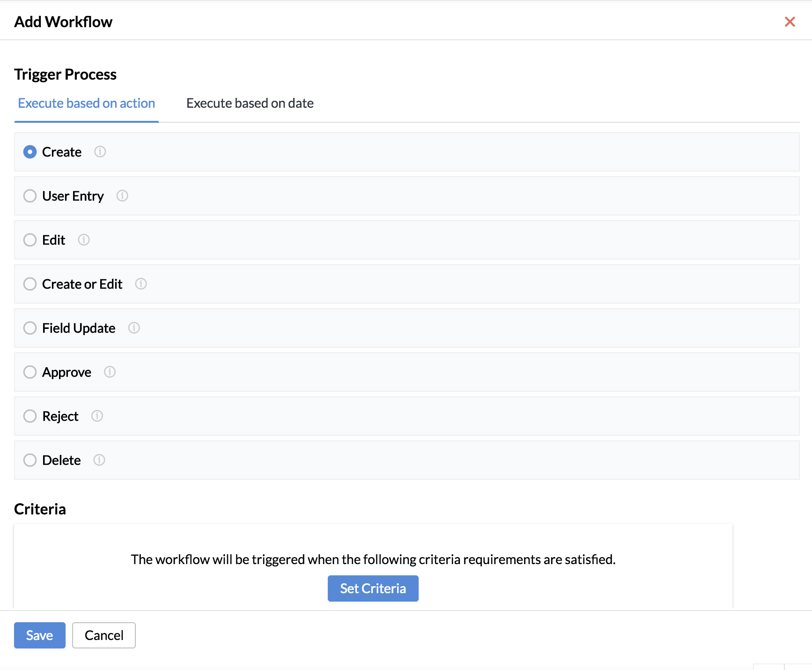The image size is (812, 670).
Task: Click the info icon beside Create or Edit
Action: click(141, 284)
